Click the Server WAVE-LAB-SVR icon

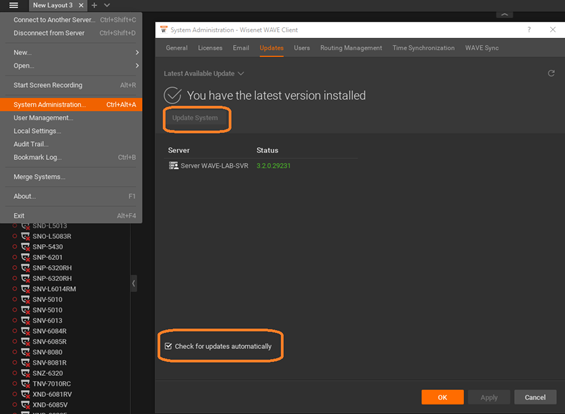(174, 165)
